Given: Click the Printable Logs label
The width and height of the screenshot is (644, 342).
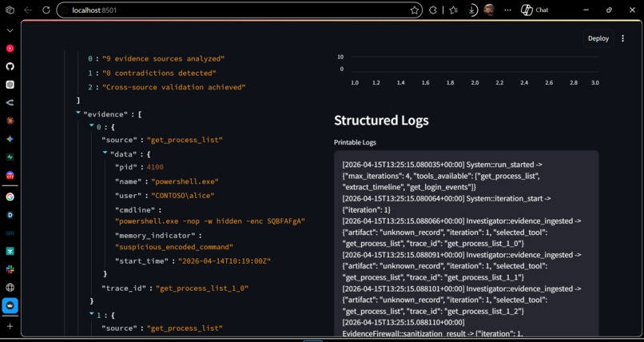Looking at the screenshot, I should coord(355,142).
